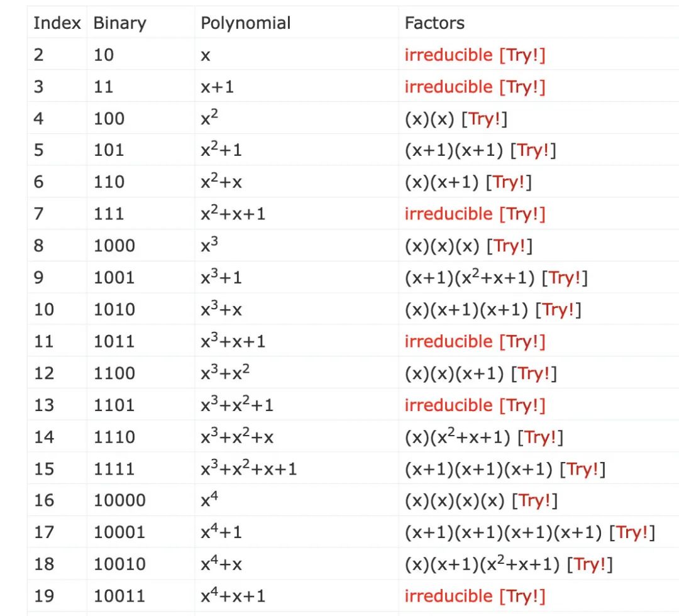Open Try! link for x+1 row
The image size is (679, 616).
522,87
